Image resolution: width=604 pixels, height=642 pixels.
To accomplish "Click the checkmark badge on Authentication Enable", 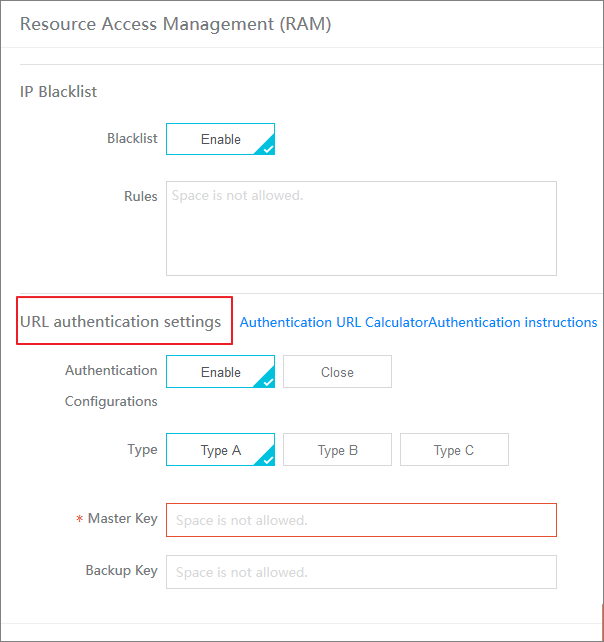I will 267,380.
